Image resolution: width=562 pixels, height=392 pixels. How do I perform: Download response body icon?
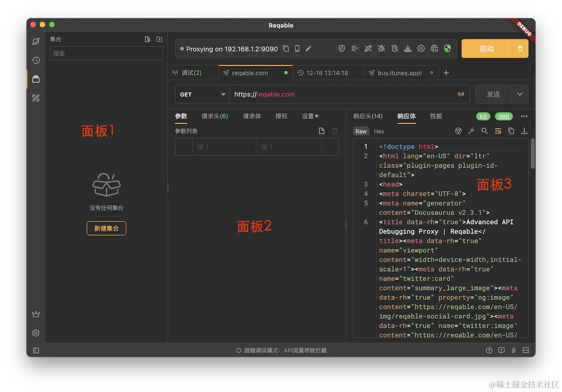524,131
